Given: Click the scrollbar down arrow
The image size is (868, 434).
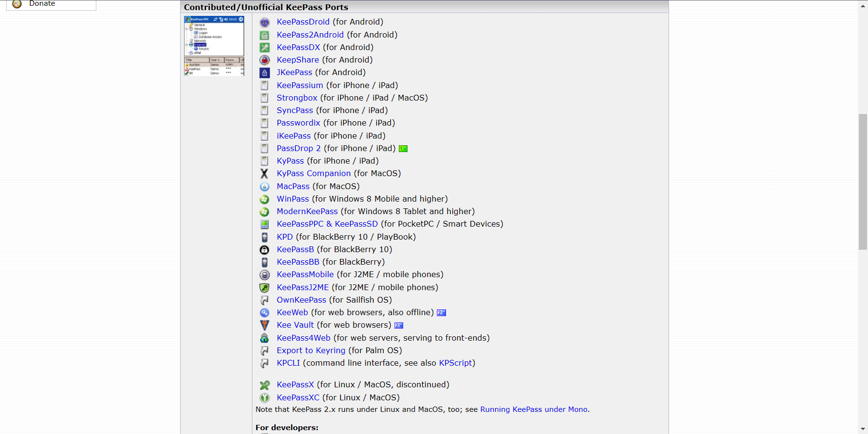Looking at the screenshot, I should (863, 429).
